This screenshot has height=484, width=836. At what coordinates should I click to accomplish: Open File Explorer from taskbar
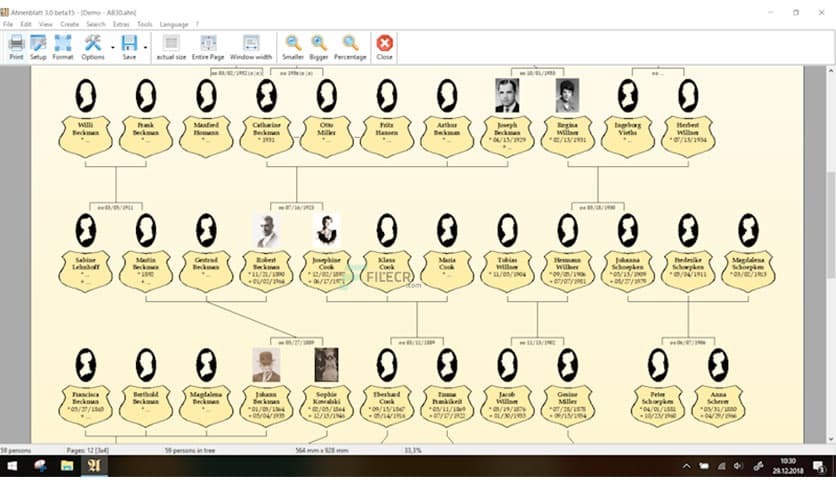coord(67,466)
